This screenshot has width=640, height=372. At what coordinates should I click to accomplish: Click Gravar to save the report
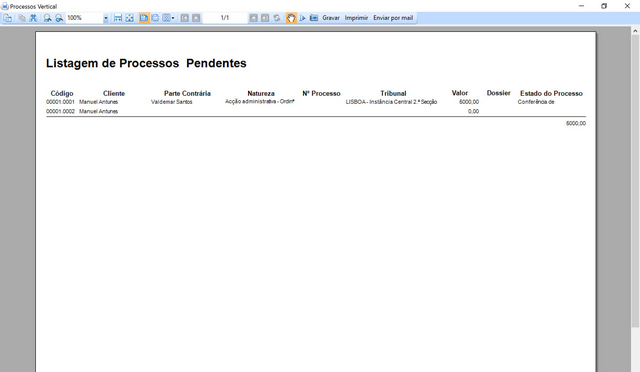pos(331,18)
